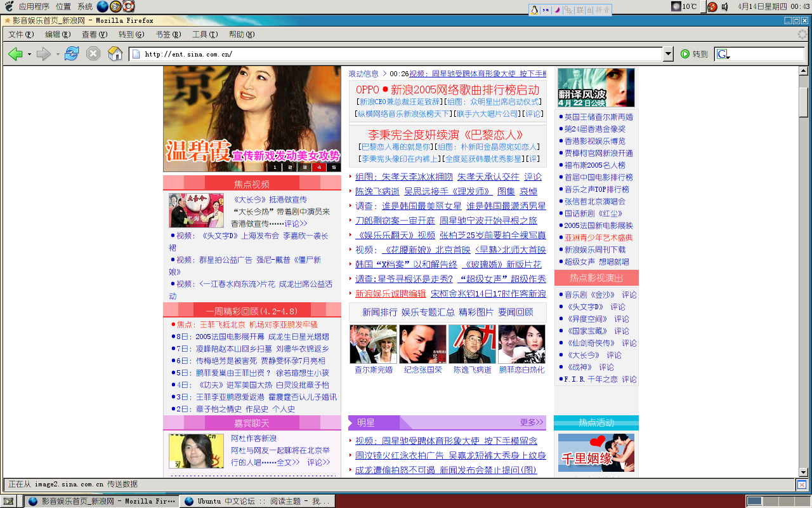Click the 查尔斯完婚 photo thumbnail

374,344
